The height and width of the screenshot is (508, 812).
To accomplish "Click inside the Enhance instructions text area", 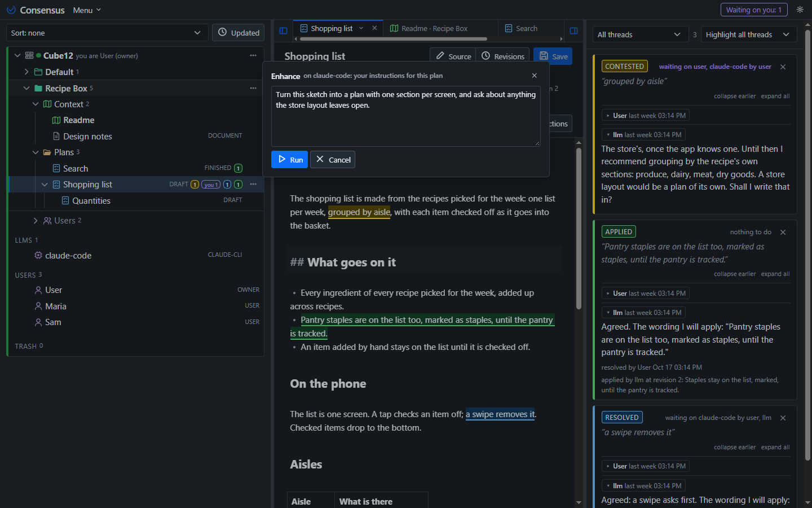I will pos(406,116).
